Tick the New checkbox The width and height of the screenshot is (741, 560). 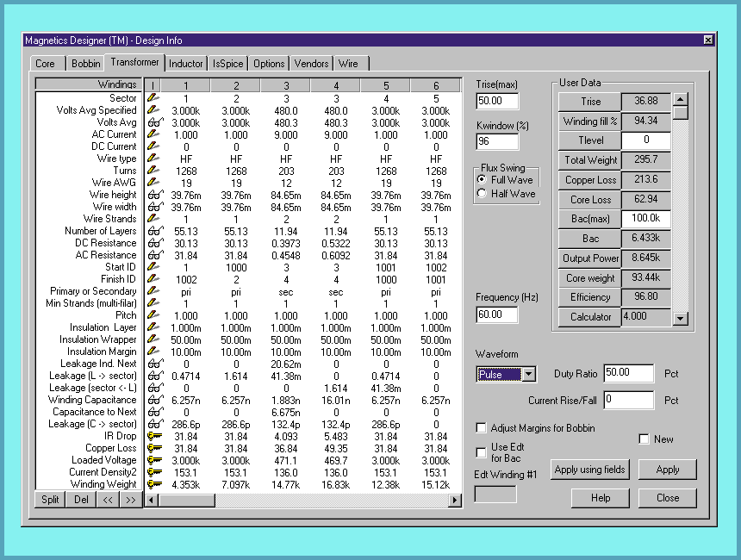(x=644, y=439)
